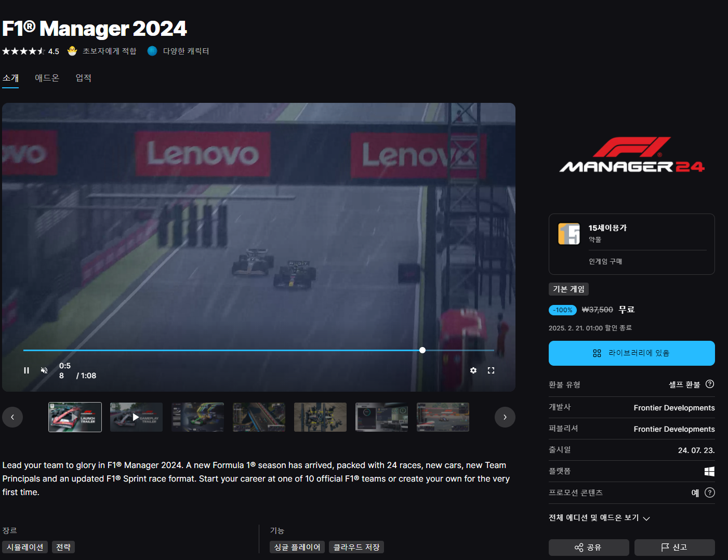Select the Gameplay Trailer thumbnail
This screenshot has height=560, width=728.
(x=136, y=417)
